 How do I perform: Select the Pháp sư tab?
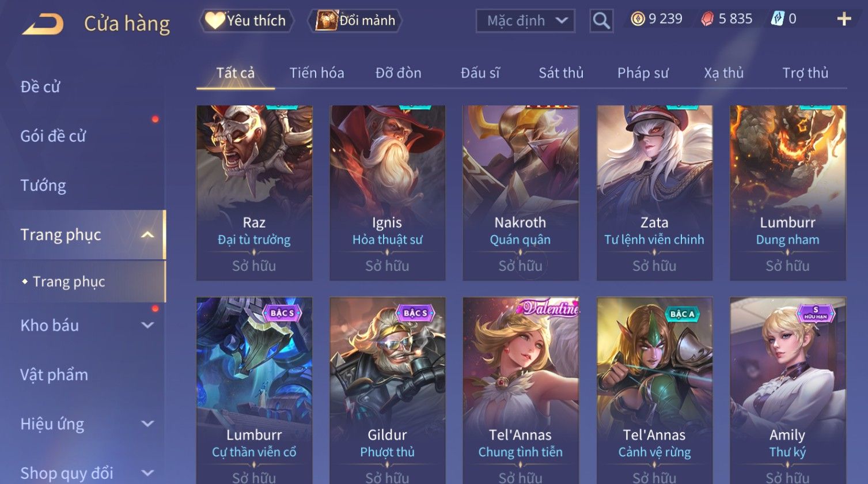(643, 73)
